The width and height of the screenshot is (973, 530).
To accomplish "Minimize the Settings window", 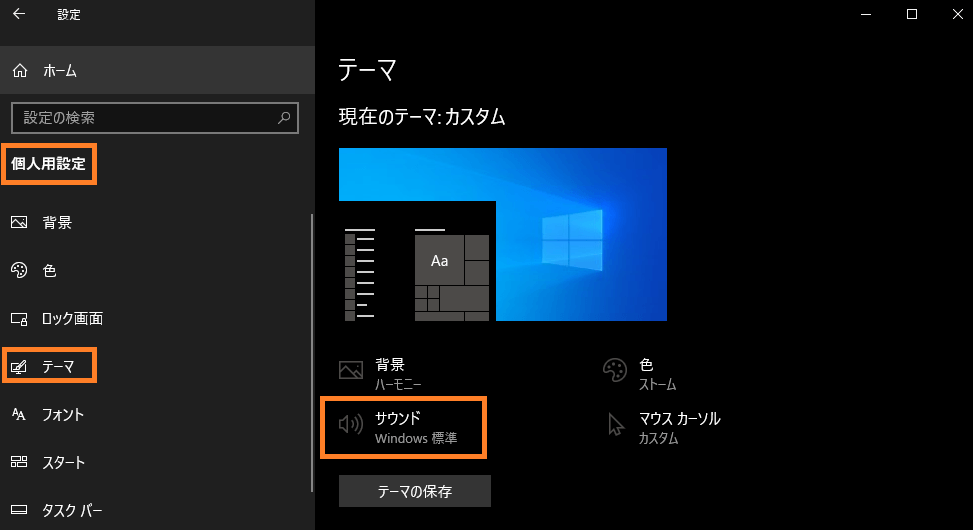I will 866,14.
